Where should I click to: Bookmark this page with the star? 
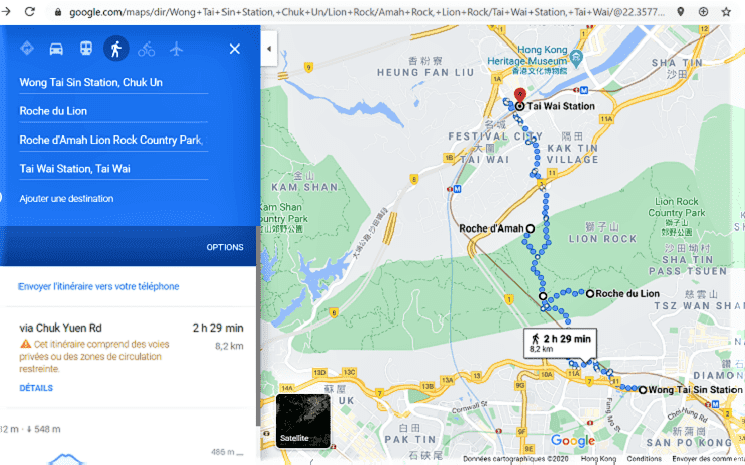726,12
